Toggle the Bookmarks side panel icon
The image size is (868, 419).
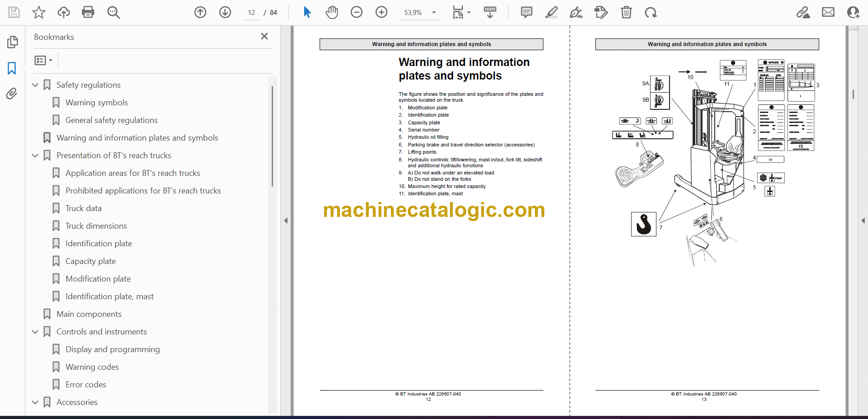pyautogui.click(x=12, y=68)
